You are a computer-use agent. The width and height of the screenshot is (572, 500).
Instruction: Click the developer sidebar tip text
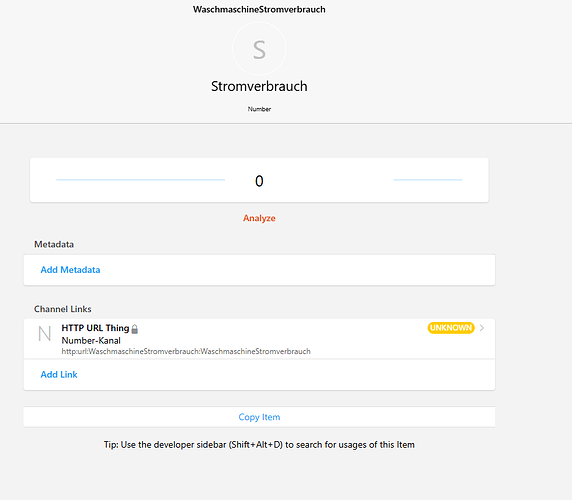[259, 445]
